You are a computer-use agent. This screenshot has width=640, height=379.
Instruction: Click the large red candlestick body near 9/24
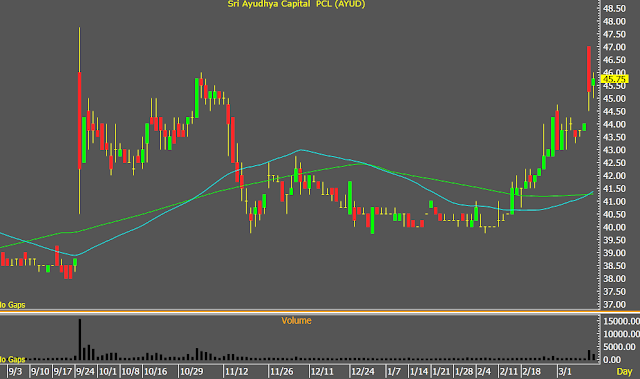coord(80,121)
